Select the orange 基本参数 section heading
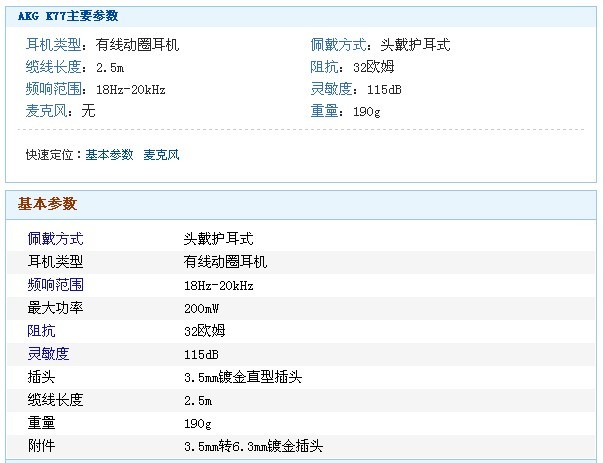 [x=47, y=204]
